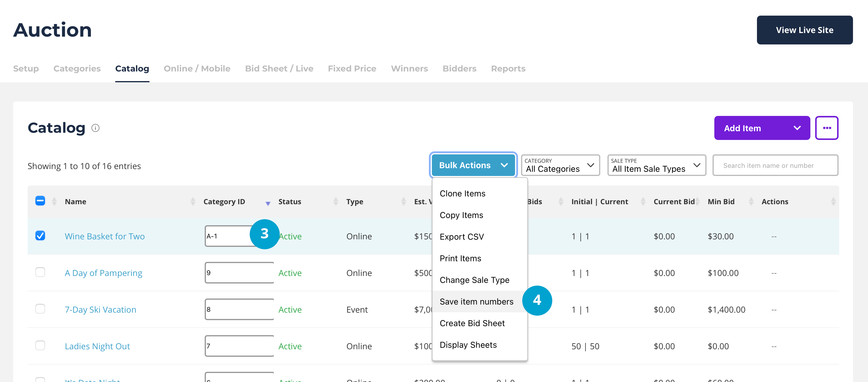Image resolution: width=868 pixels, height=382 pixels.
Task: Open the All Categories filter dropdown
Action: (x=560, y=165)
